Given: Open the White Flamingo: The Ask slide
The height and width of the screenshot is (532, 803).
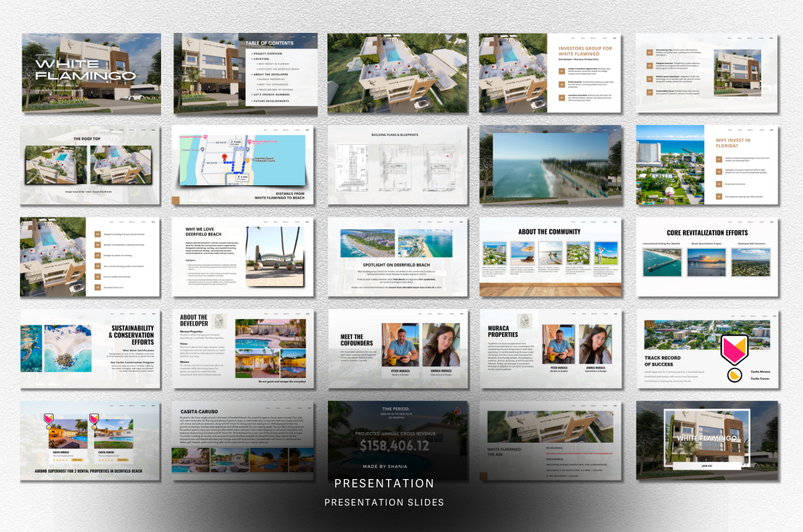Looking at the screenshot, I should coord(550,441).
